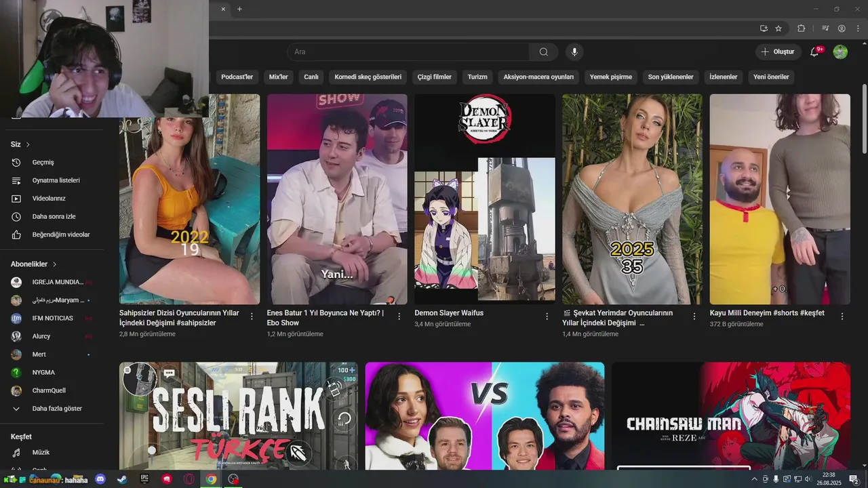
Task: Close the current browser tab
Action: (x=223, y=9)
